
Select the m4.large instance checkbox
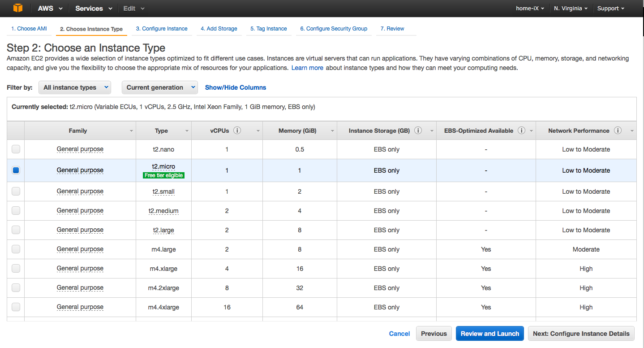16,249
